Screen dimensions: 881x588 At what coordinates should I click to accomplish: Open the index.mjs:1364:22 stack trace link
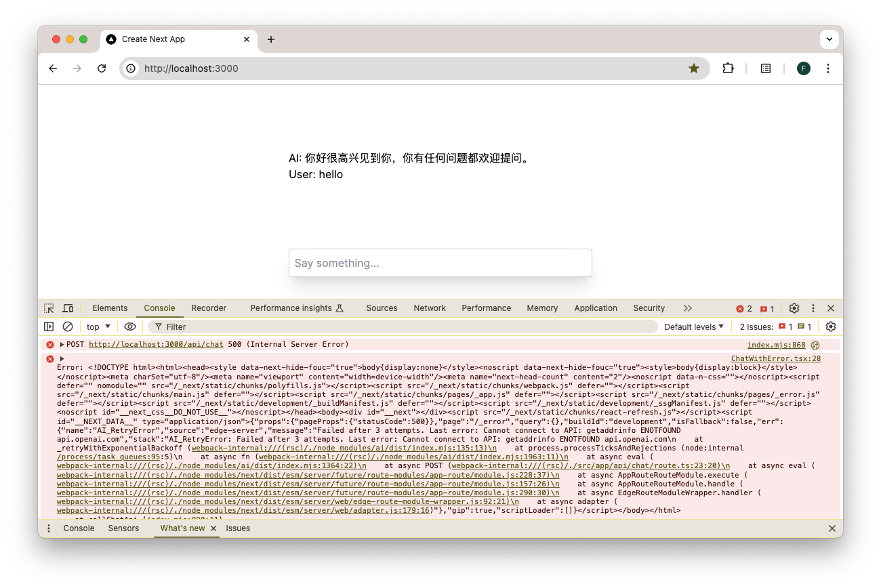pyautogui.click(x=211, y=466)
